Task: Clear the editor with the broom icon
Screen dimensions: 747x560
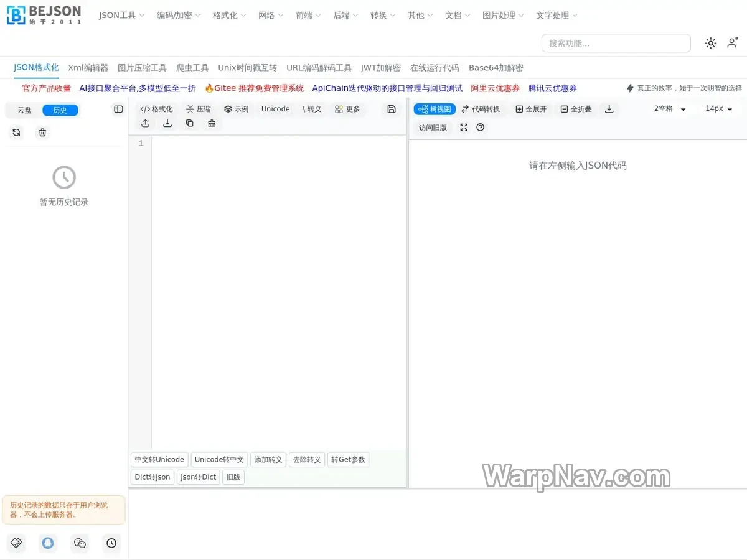Action: (212, 123)
